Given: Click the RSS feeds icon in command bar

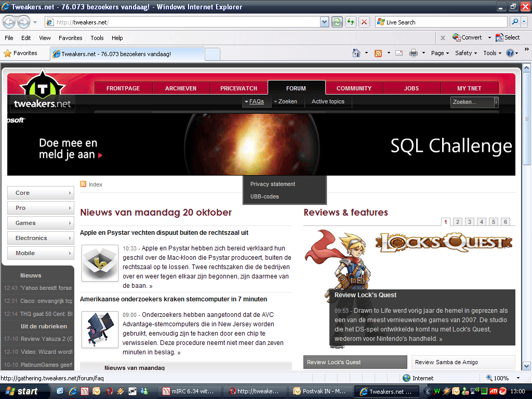Looking at the screenshot, I should [378, 54].
